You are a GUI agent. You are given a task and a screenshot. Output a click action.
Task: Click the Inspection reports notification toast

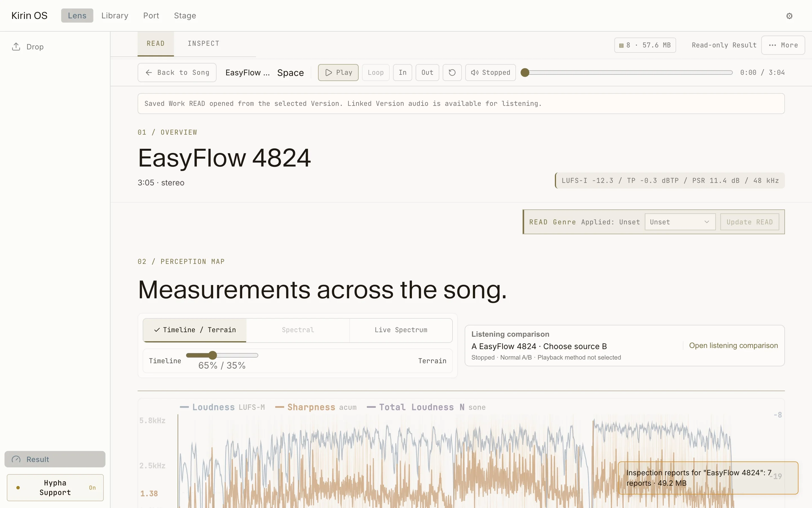coord(708,478)
